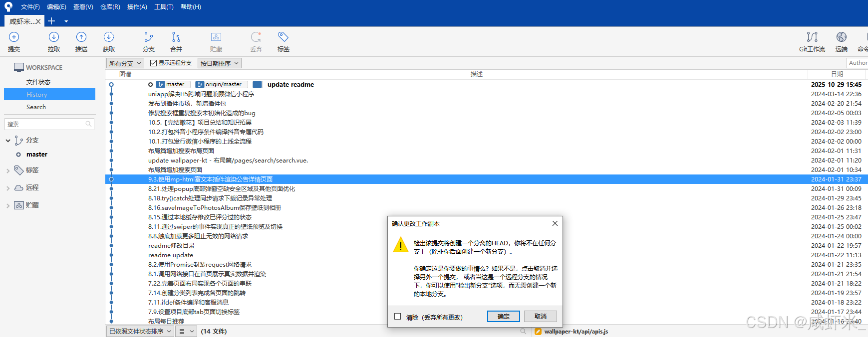Check the 清除 (丢弃所有更改) checkbox
The image size is (868, 337).
coord(397,317)
